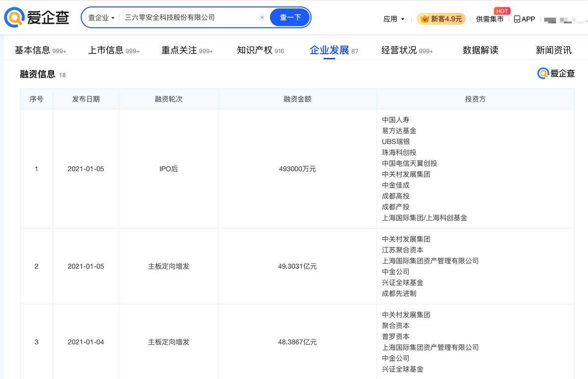Switch to the 新闻资讯 tab
Viewport: 588px width, 379px height.
[x=553, y=50]
